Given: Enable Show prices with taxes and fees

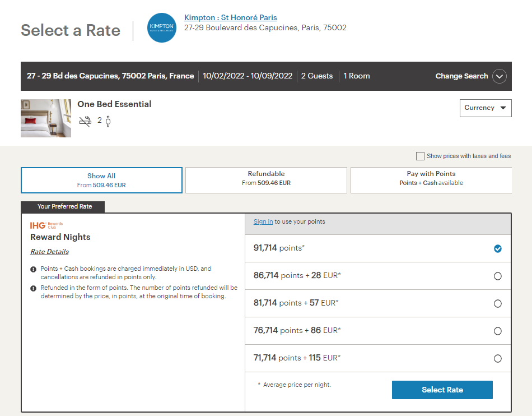Looking at the screenshot, I should pyautogui.click(x=420, y=156).
